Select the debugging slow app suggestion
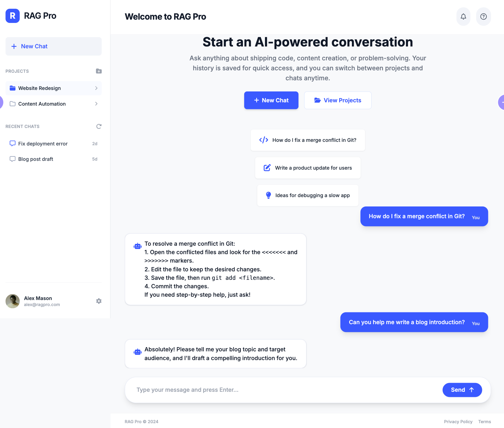Image resolution: width=504 pixels, height=428 pixels. [x=308, y=195]
